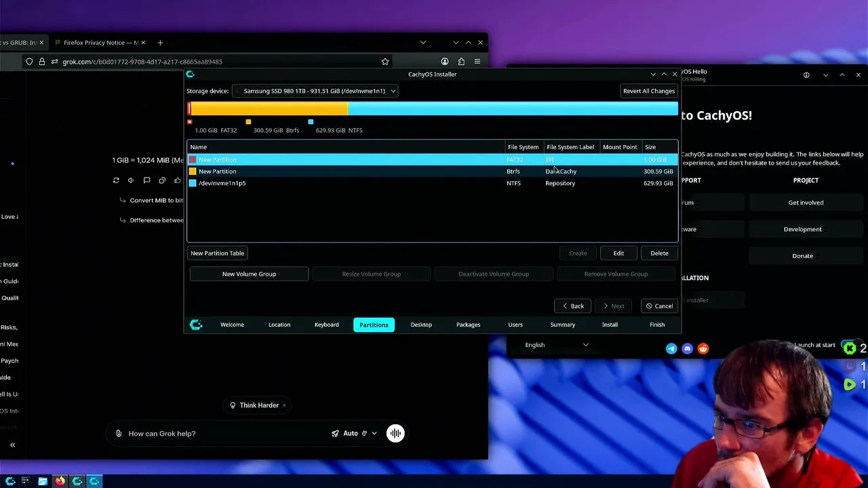Click New Partition Table button
Image resolution: width=868 pixels, height=488 pixels.
pos(218,253)
